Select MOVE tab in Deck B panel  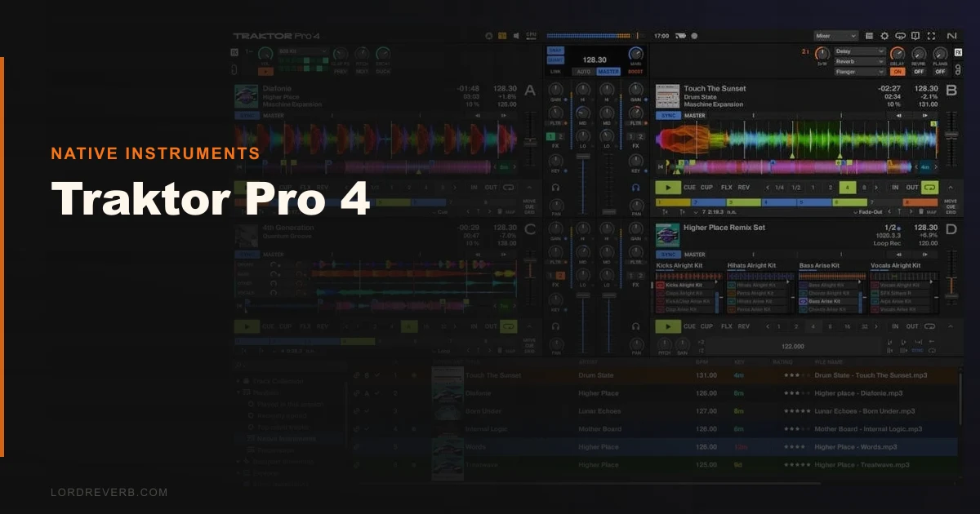click(951, 201)
